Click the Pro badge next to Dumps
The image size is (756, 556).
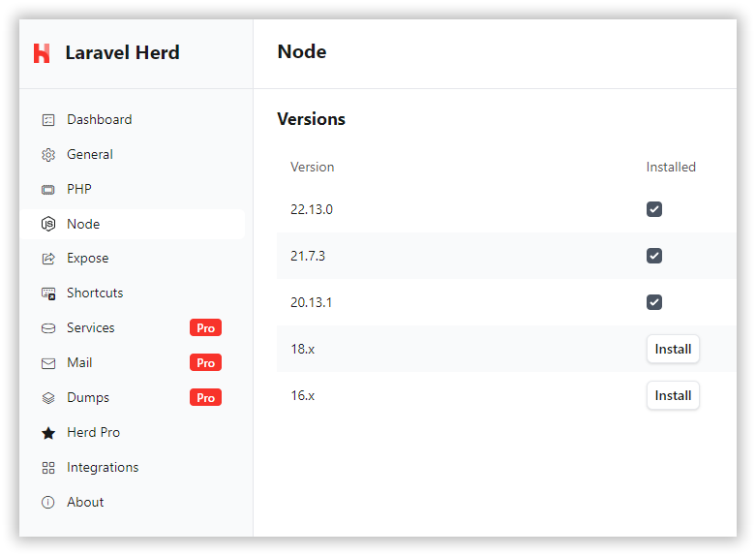coord(205,398)
